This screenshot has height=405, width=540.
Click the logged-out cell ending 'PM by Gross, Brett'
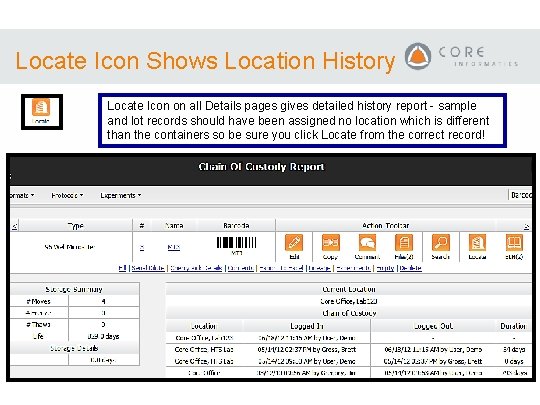click(x=433, y=361)
